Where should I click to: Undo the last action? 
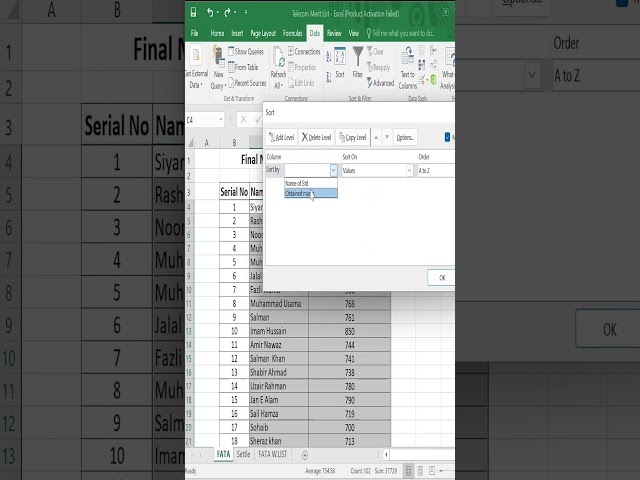click(210, 13)
